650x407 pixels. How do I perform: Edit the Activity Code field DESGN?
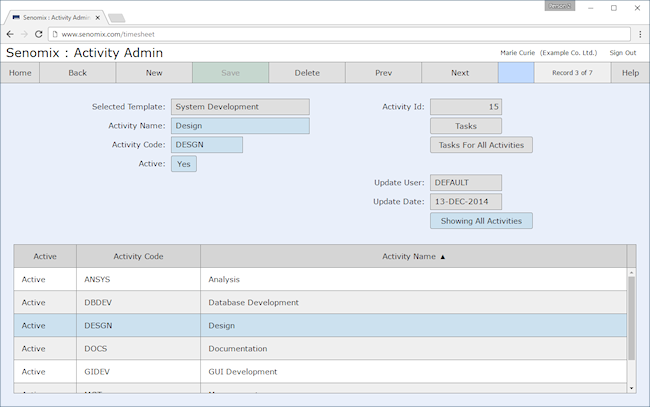coord(207,145)
